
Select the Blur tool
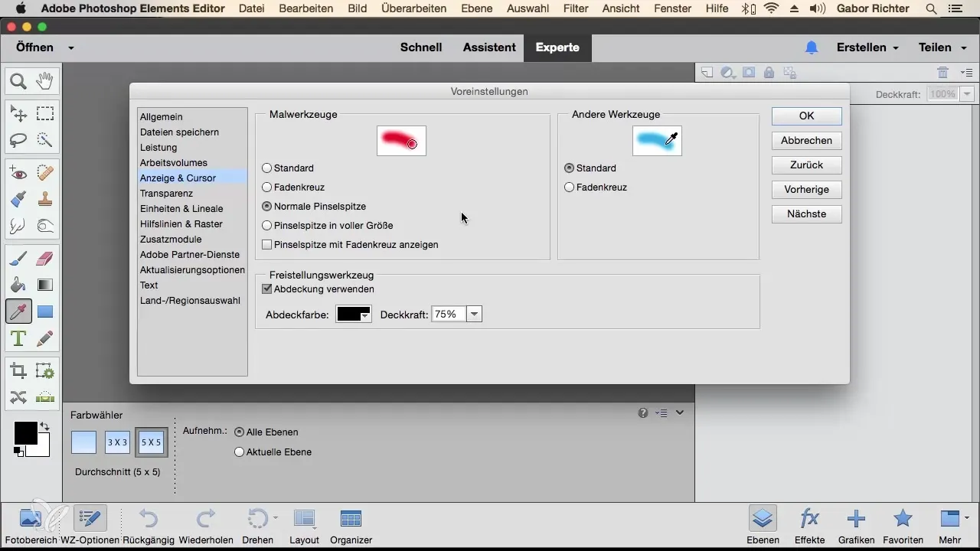point(18,226)
